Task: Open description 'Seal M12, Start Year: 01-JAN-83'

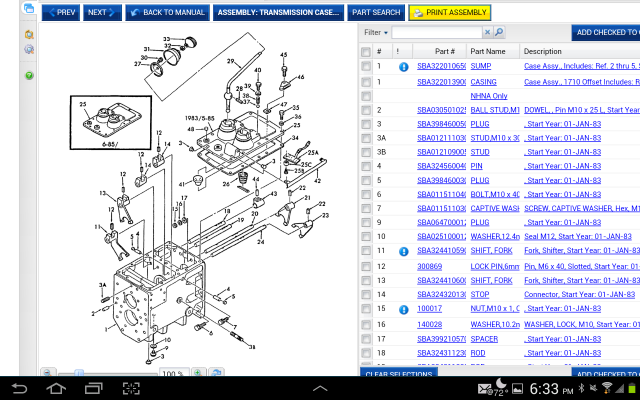Action: tap(578, 237)
